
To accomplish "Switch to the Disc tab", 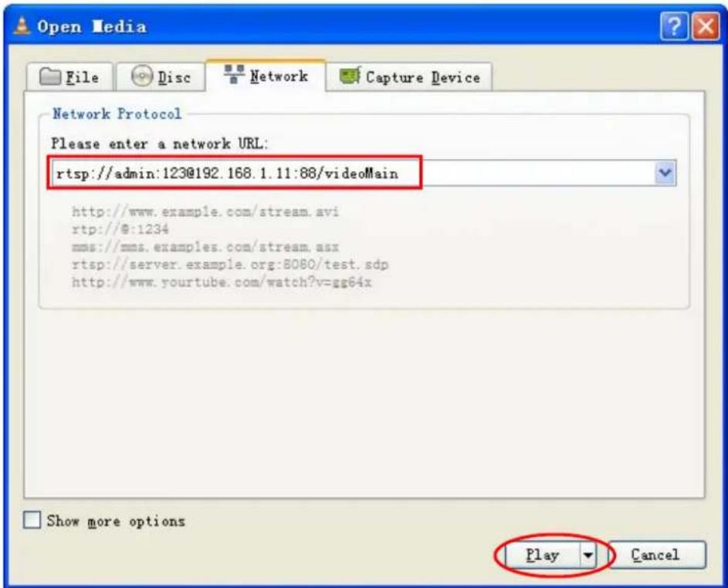I will (161, 77).
